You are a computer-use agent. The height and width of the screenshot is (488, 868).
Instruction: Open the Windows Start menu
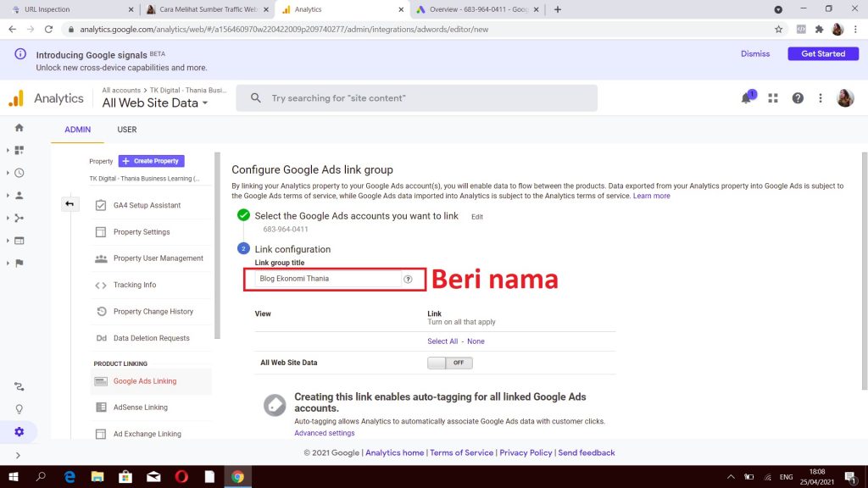coord(14,476)
